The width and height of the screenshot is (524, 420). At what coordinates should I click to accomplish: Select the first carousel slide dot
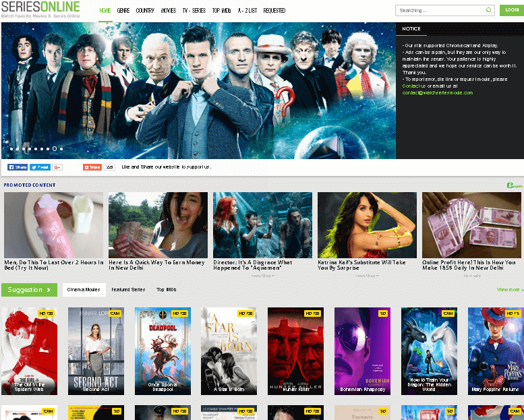pos(11,148)
